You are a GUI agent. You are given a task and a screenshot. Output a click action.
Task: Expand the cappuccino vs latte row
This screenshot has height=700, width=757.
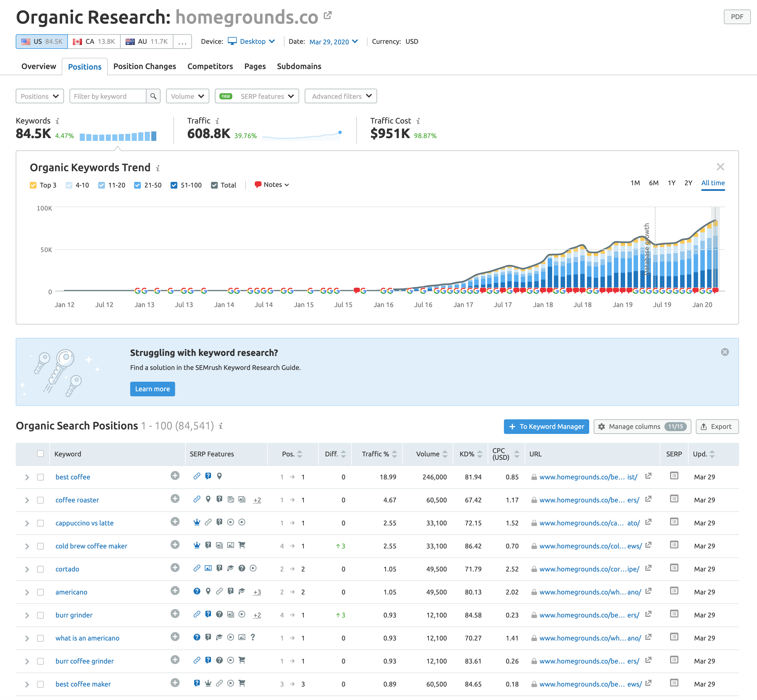coord(27,523)
